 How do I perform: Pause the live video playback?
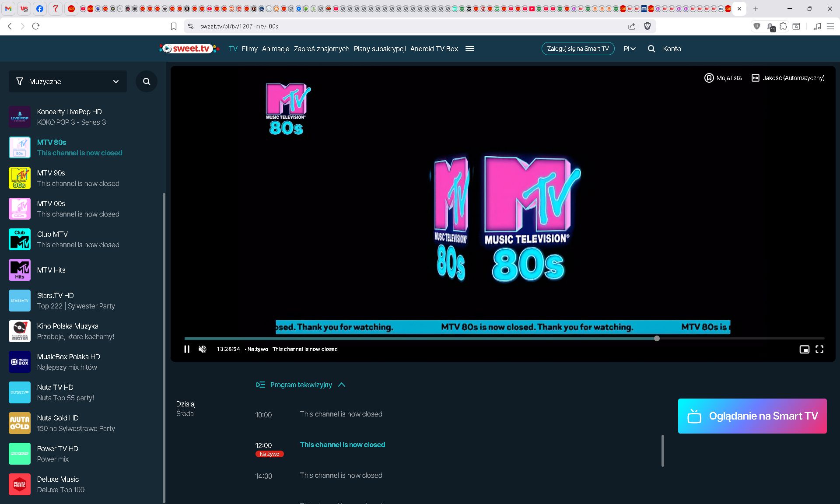click(187, 349)
